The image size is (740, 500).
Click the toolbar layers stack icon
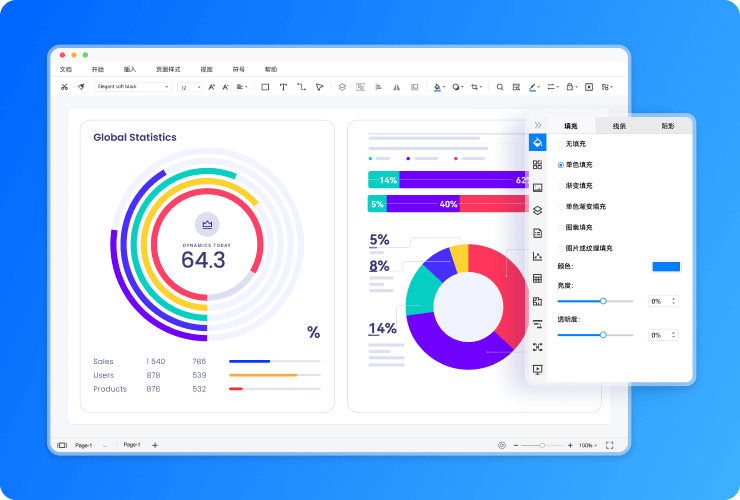point(342,87)
